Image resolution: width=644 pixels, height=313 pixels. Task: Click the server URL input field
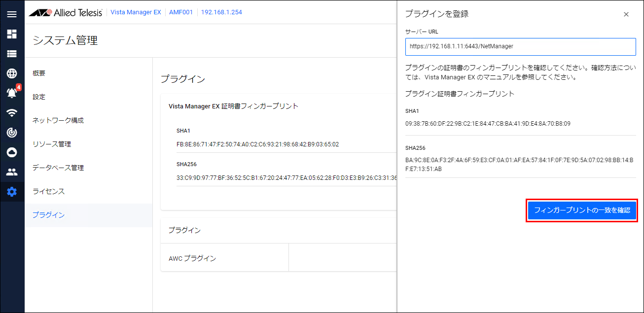[x=521, y=46]
